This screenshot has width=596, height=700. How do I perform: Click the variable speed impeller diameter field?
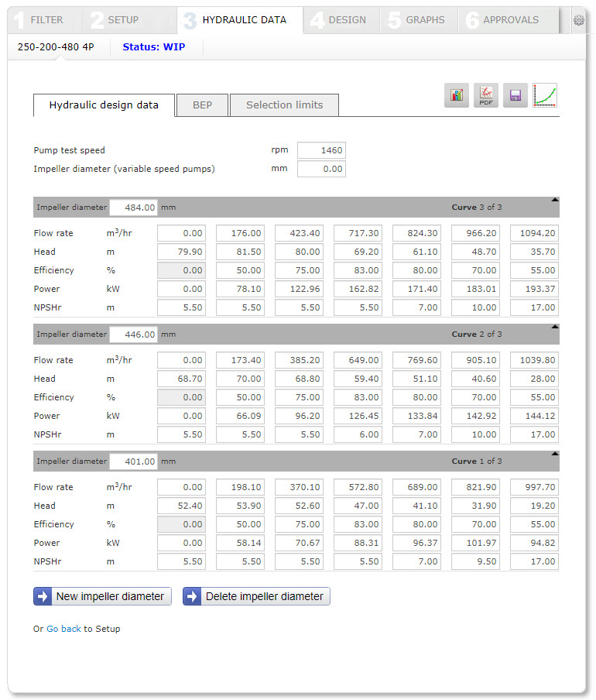(321, 169)
